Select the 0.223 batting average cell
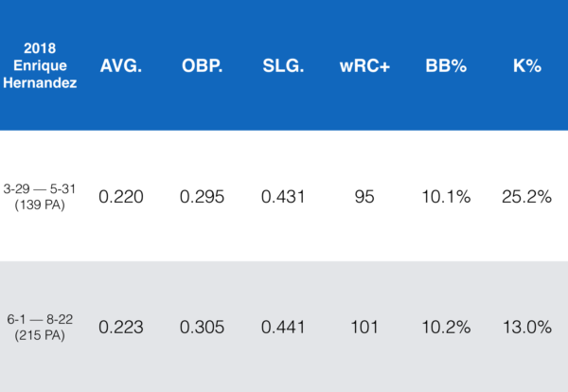Viewport: 568px width, 392px height. pos(121,328)
